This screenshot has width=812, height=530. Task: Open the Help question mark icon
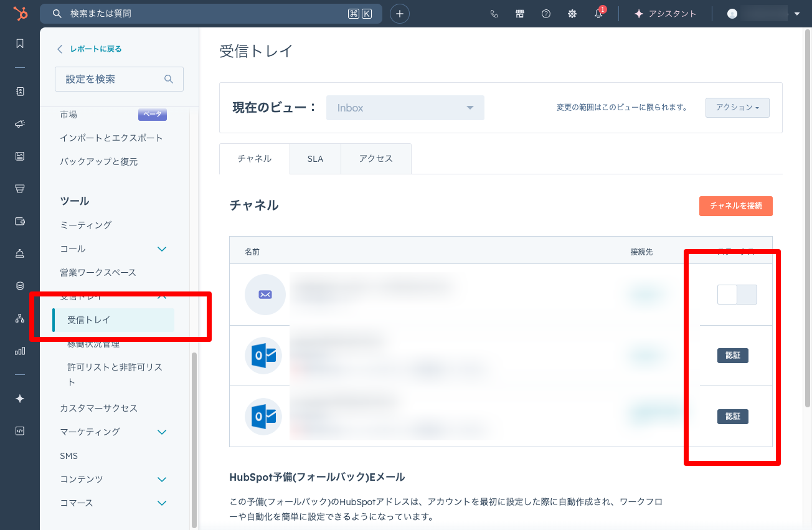[546, 14]
